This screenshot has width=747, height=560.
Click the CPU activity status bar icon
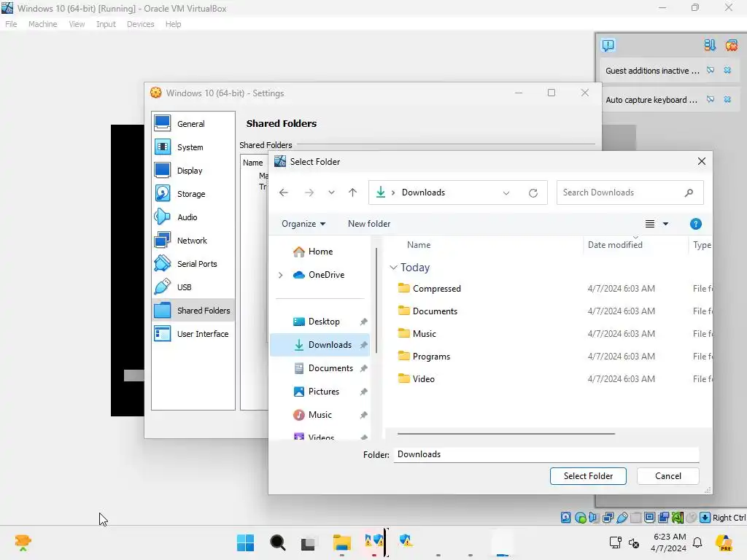[677, 518]
